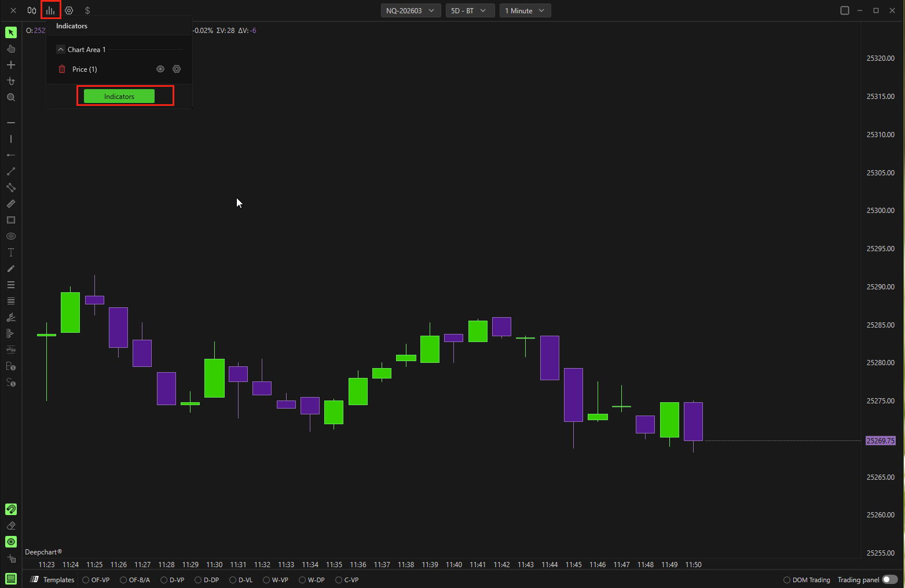The width and height of the screenshot is (905, 588).
Task: Enable the DOM Trading radio option
Action: click(x=786, y=580)
